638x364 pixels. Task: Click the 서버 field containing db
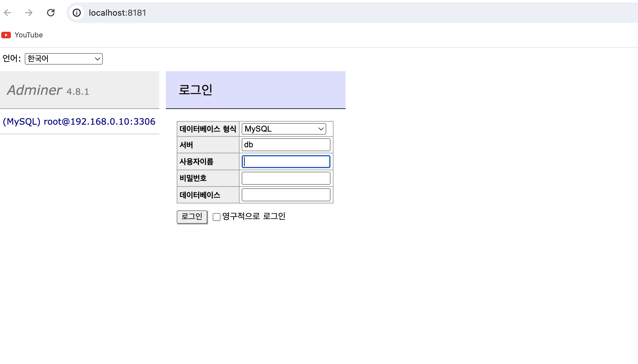point(286,145)
